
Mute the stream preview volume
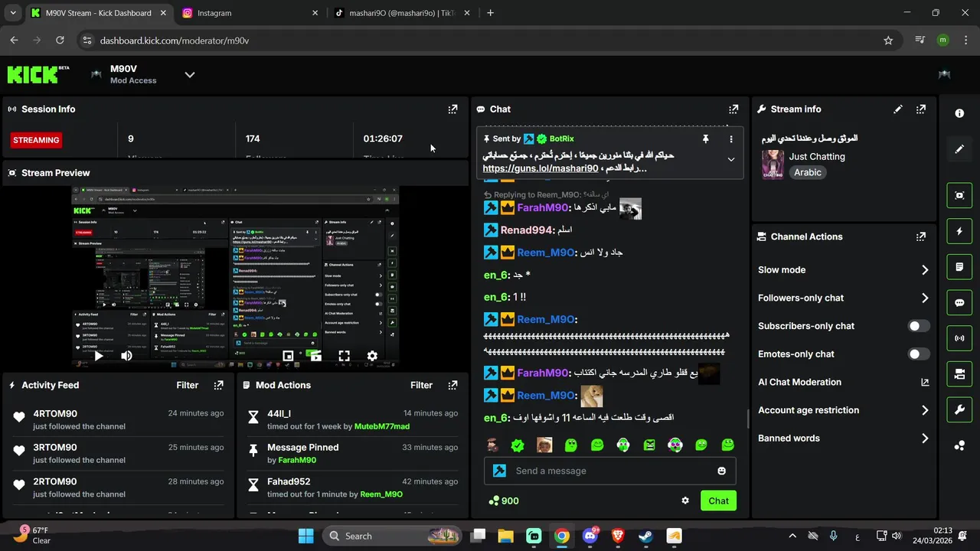[x=126, y=356]
